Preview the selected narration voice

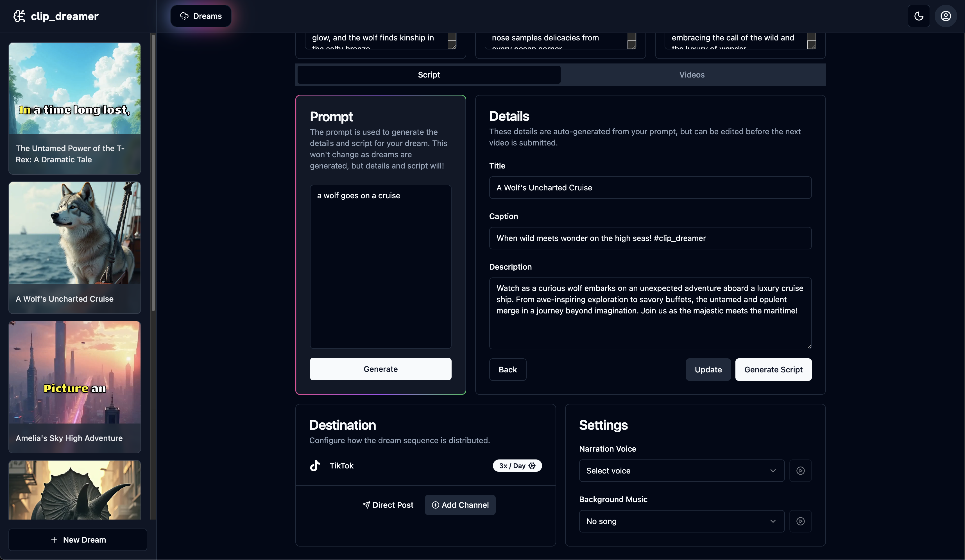pos(800,470)
